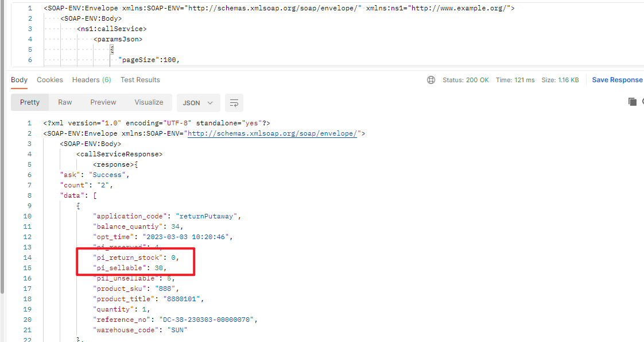Click the <?xml version="1.0" declaration line
The height and width of the screenshot is (342, 644).
(157, 124)
